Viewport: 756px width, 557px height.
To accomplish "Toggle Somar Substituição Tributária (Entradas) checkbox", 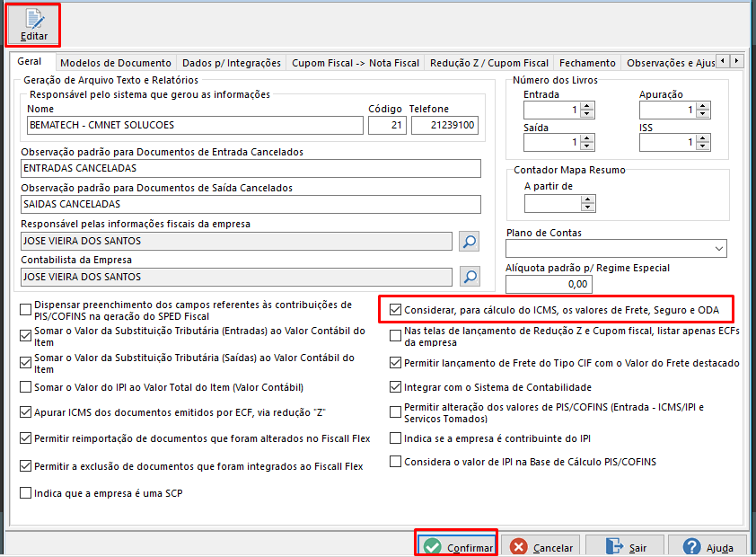I will pyautogui.click(x=25, y=336).
